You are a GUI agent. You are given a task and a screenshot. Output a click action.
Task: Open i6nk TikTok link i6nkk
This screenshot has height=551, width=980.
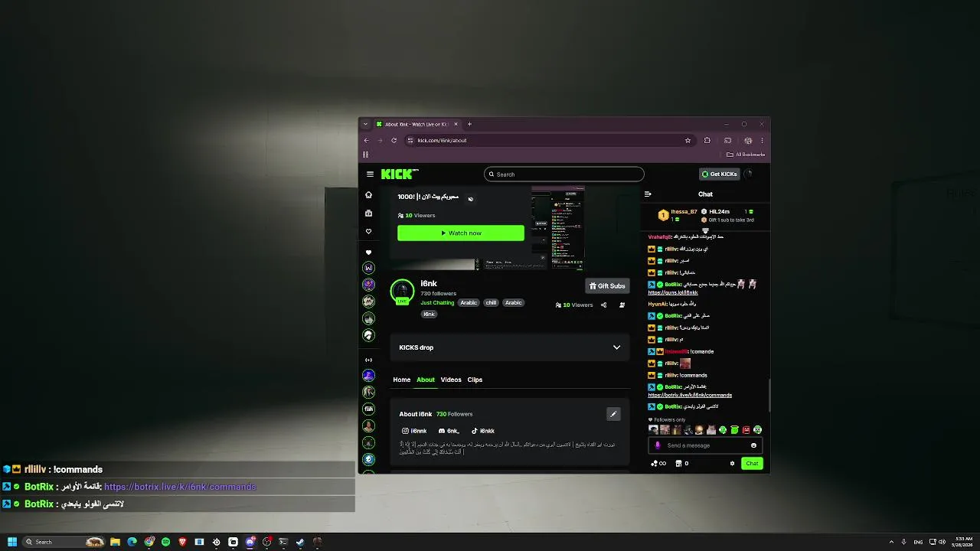(483, 431)
